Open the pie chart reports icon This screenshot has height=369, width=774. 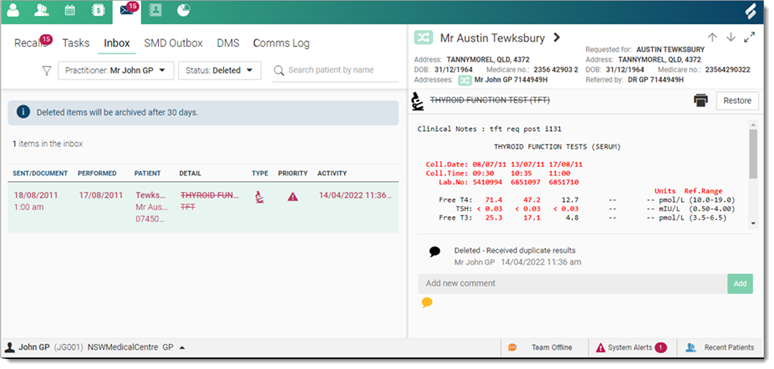point(184,10)
